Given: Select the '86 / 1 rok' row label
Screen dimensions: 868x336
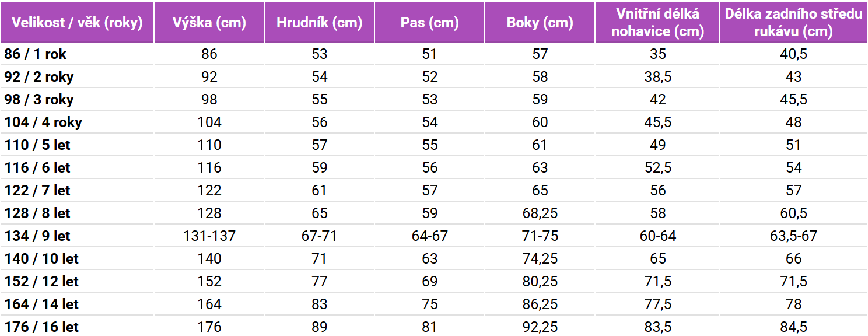Looking at the screenshot, I should coord(36,54).
